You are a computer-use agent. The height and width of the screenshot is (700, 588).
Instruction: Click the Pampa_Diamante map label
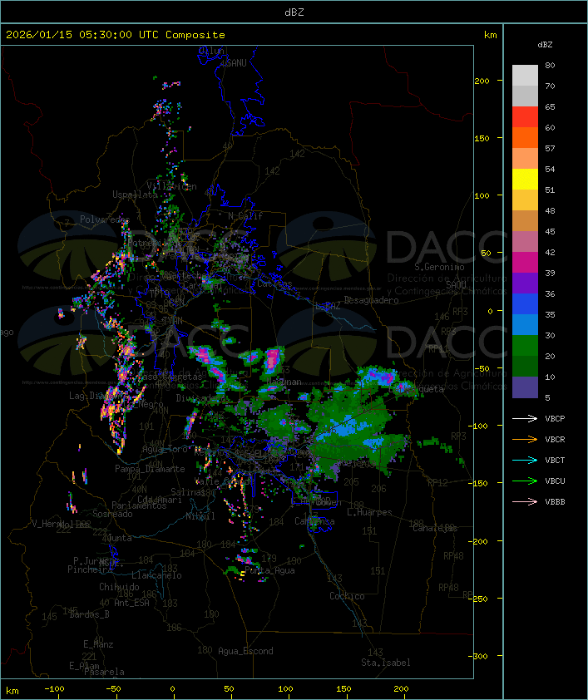tap(150, 469)
